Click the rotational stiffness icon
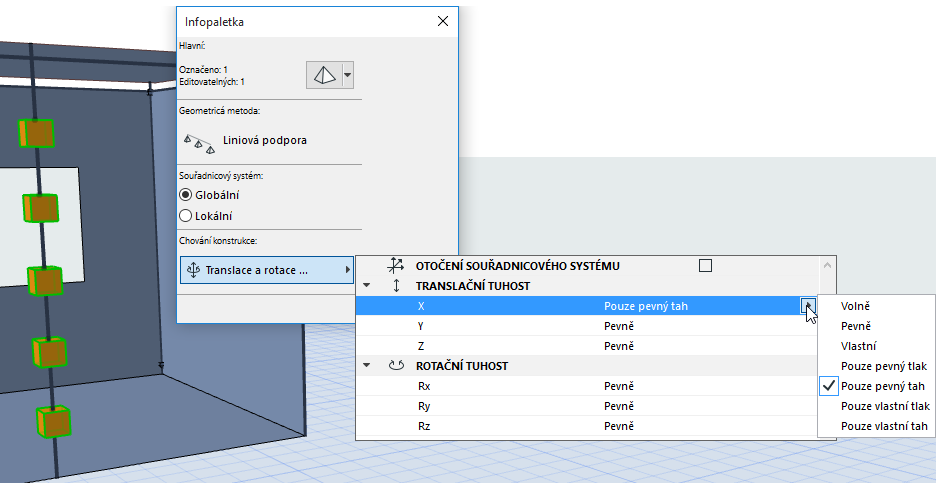936x483 pixels. click(x=396, y=365)
